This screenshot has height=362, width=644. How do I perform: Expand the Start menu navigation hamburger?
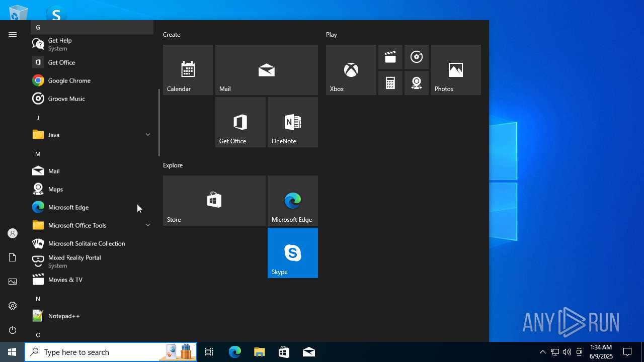[13, 34]
